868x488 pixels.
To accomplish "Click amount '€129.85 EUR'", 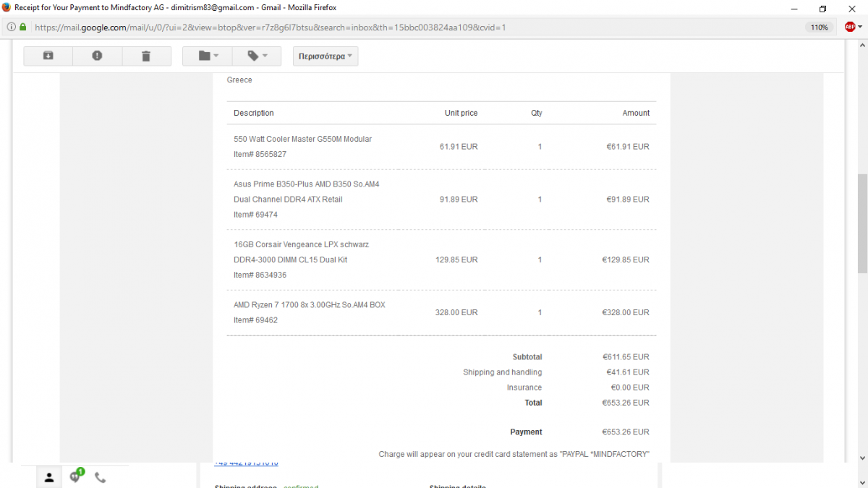I will [x=626, y=260].
